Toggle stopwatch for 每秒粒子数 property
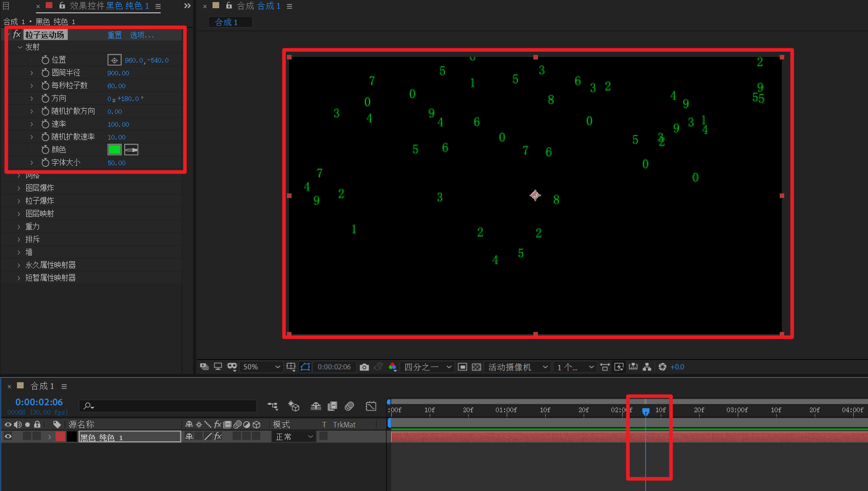 pos(45,86)
